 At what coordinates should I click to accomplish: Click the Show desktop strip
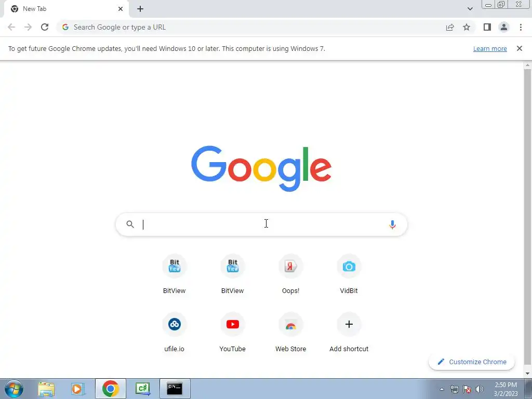click(x=528, y=389)
